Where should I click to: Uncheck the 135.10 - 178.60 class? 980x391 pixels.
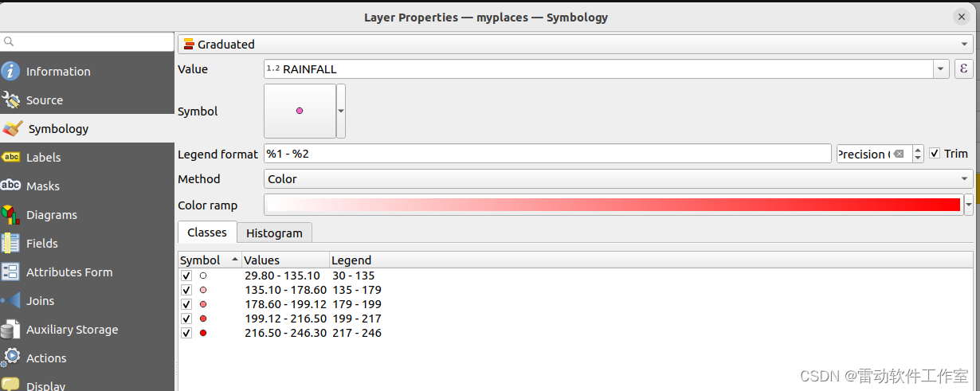(186, 290)
